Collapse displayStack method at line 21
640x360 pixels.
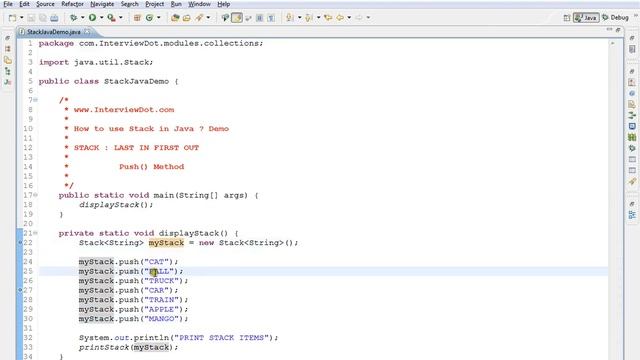click(x=36, y=233)
